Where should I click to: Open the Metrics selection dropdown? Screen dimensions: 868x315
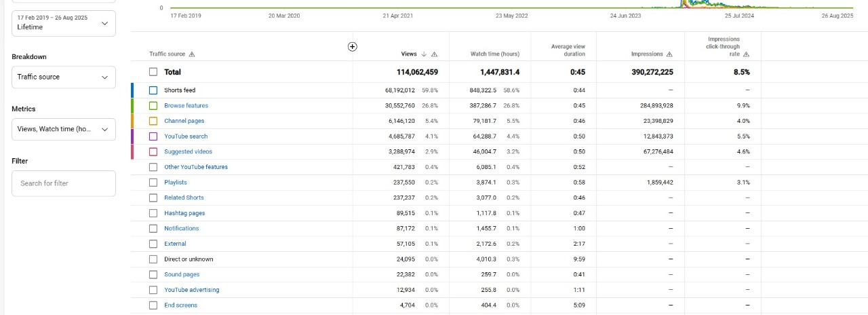click(x=64, y=129)
